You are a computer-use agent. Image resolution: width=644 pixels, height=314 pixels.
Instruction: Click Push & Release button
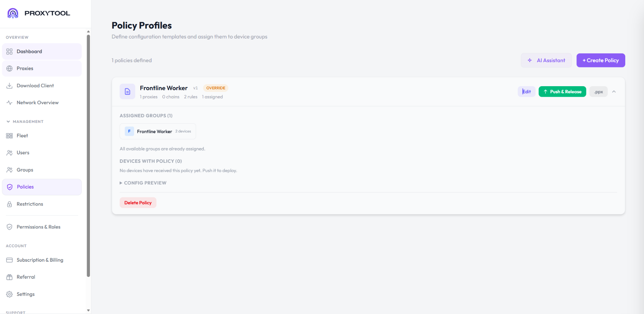pos(562,92)
